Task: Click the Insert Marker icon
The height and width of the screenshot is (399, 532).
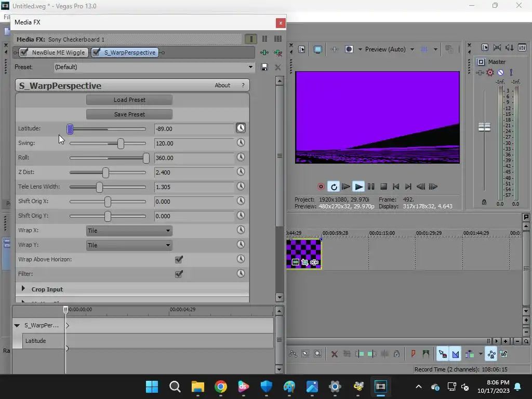Action: [413, 354]
